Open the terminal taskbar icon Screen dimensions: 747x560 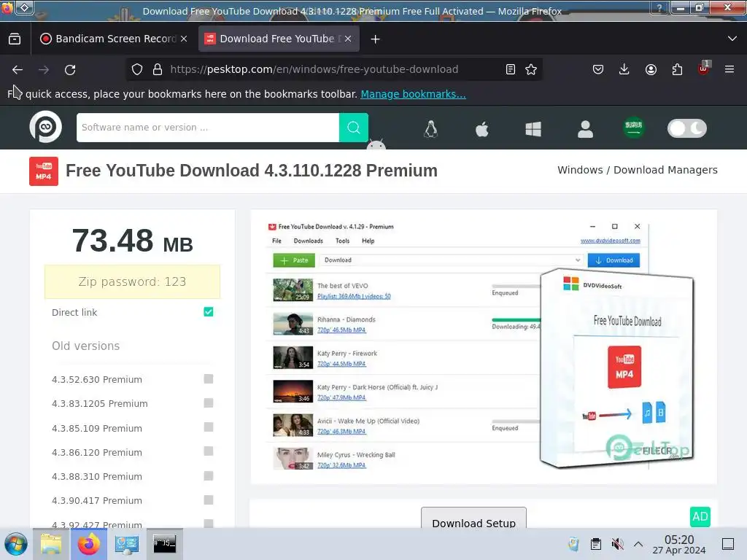(x=164, y=543)
